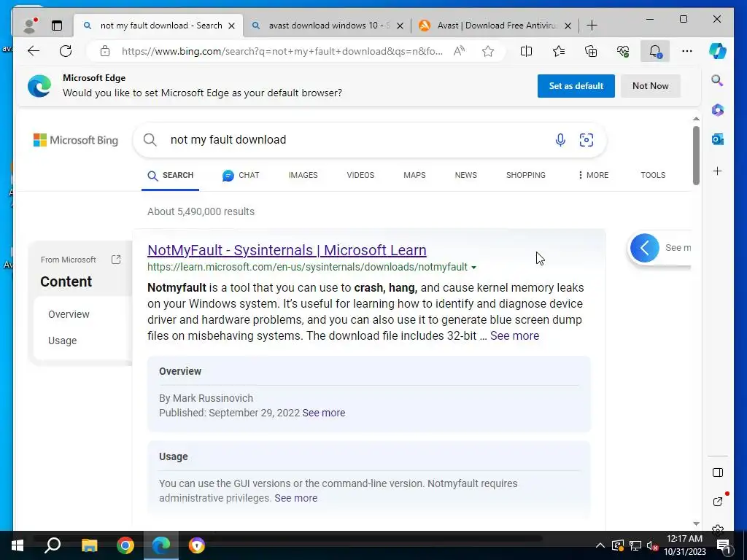747x560 pixels.
Task: View site information lock icon
Action: pos(105,51)
